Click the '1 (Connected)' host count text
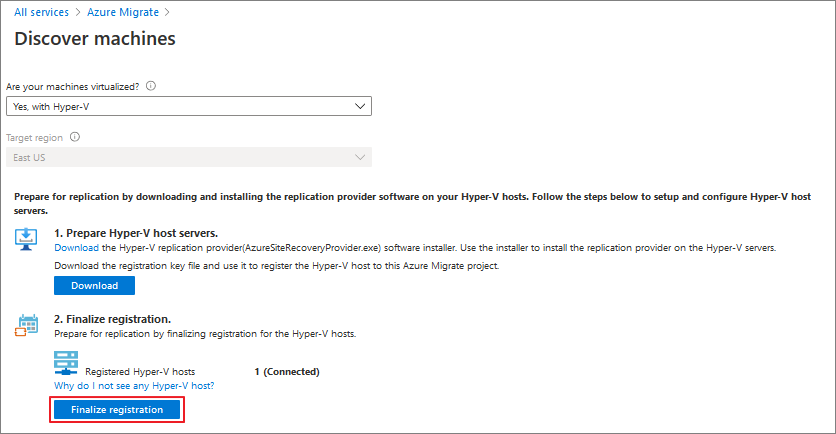Image resolution: width=836 pixels, height=434 pixels. coord(287,372)
